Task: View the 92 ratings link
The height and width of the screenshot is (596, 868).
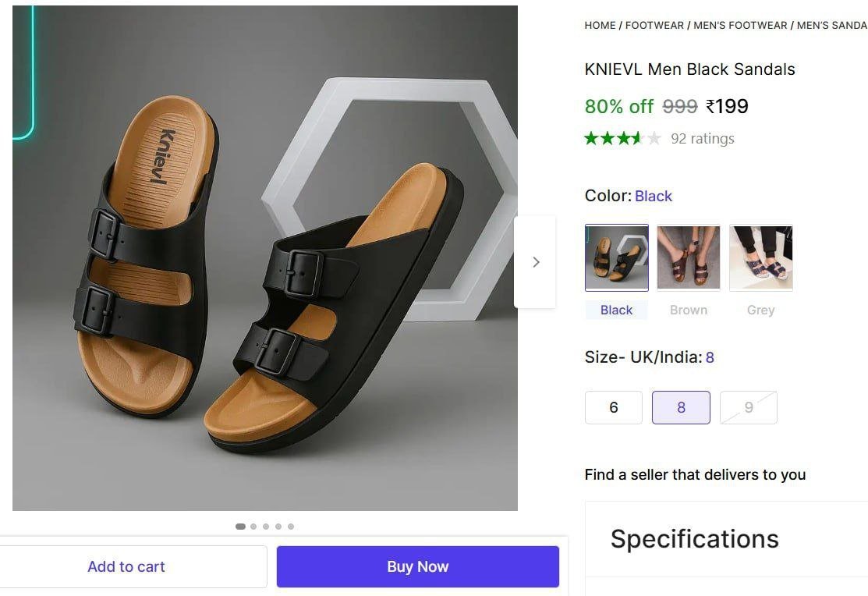Action: (x=703, y=139)
